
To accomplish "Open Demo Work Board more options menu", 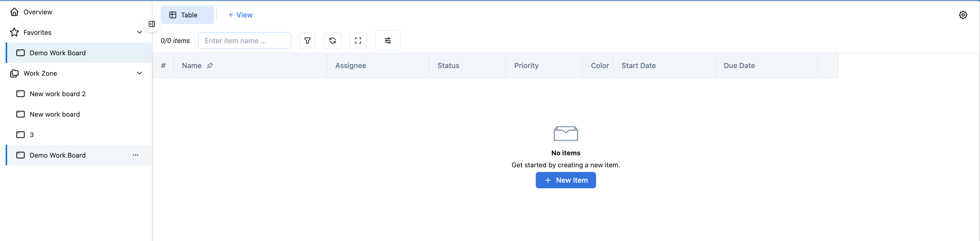I will click(x=135, y=155).
